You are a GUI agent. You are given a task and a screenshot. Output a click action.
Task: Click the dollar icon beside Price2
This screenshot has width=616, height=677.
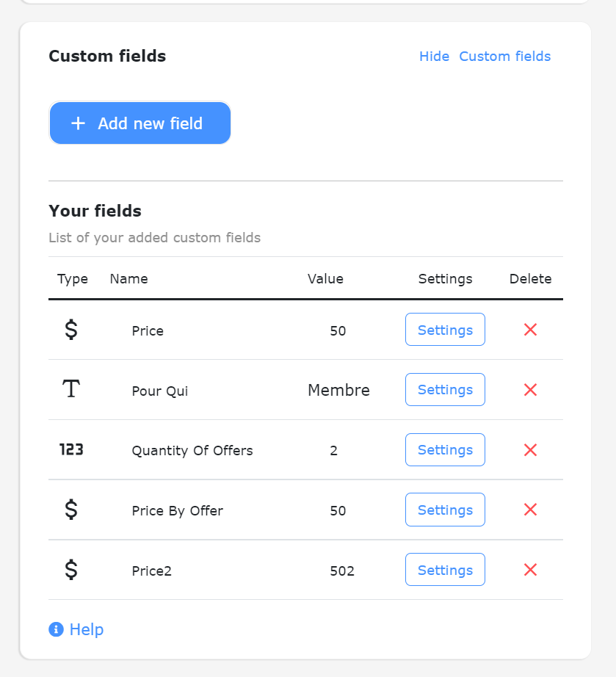[71, 570]
